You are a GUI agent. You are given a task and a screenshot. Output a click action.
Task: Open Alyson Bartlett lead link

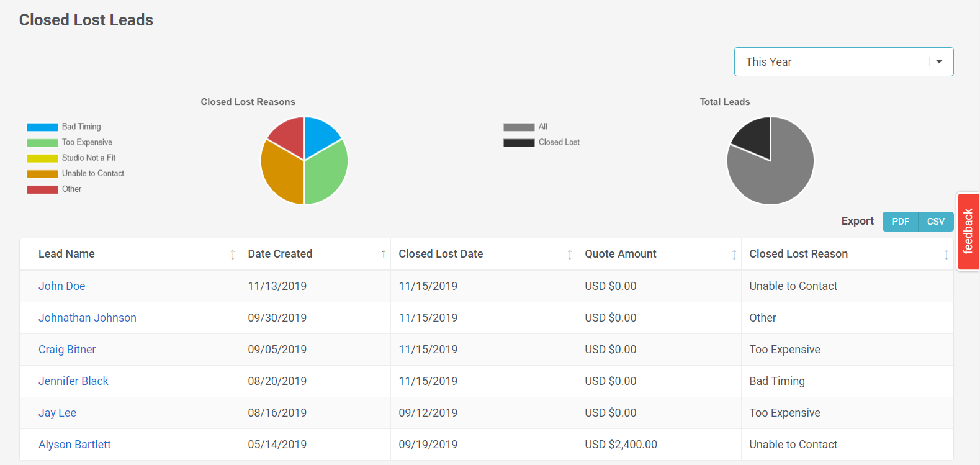(74, 445)
